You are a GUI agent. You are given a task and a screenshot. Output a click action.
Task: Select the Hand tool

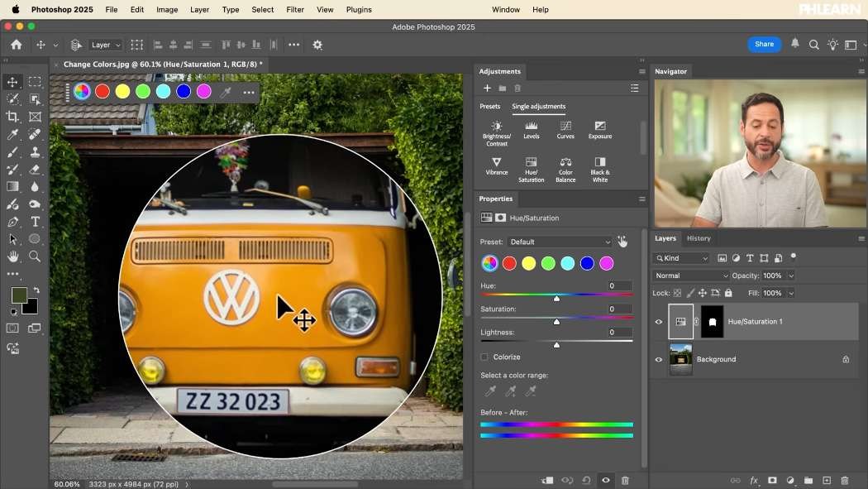12,256
